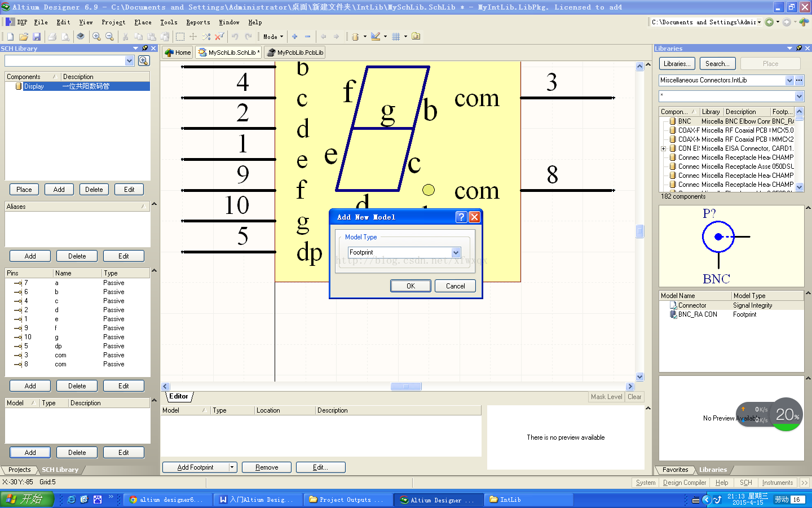This screenshot has height=508, width=812.
Task: Expand the CON EISA tree item
Action: click(x=664, y=149)
